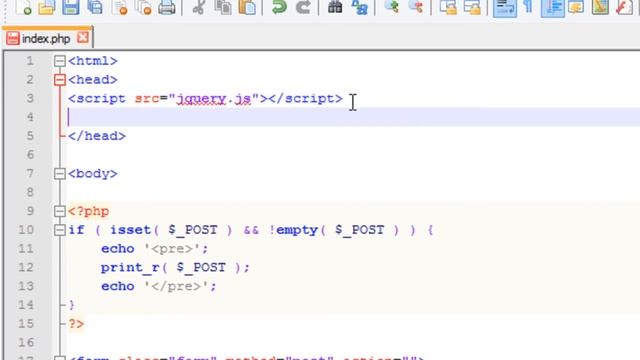
Task: Click line number 6 in margin
Action: (x=30, y=155)
